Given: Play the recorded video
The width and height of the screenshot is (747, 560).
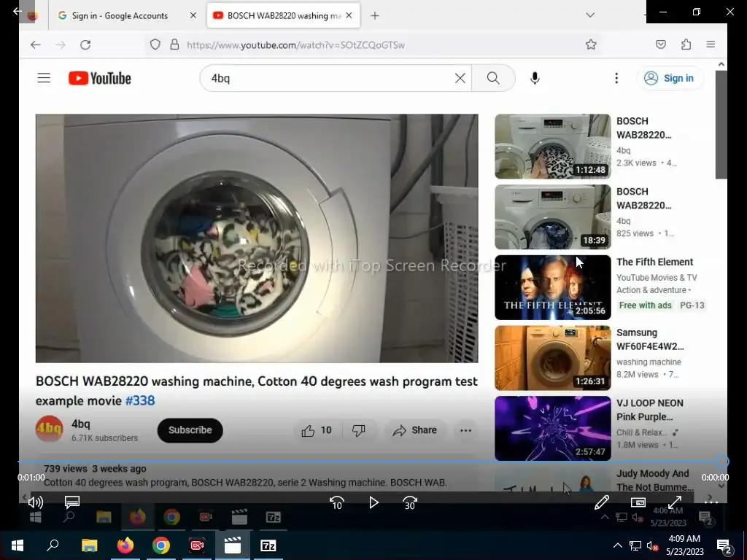Looking at the screenshot, I should pyautogui.click(x=374, y=502).
